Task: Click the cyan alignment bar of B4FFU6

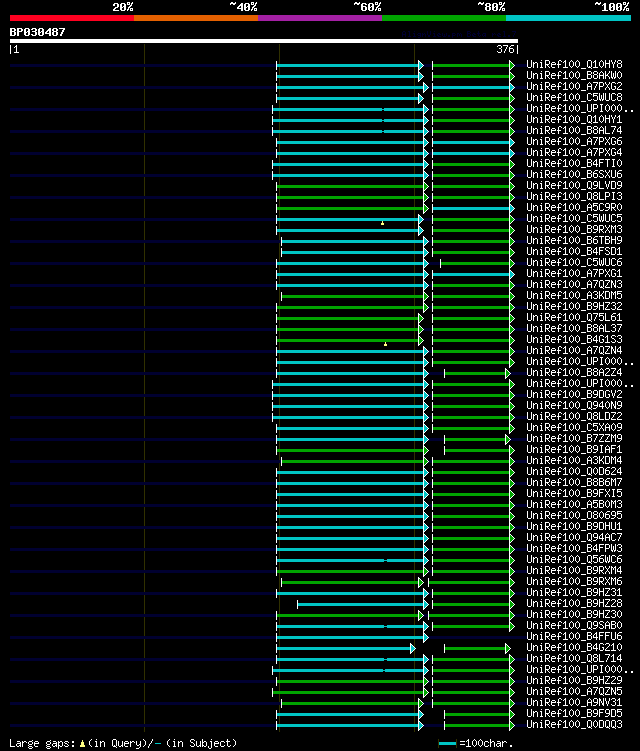Action: tap(351, 637)
